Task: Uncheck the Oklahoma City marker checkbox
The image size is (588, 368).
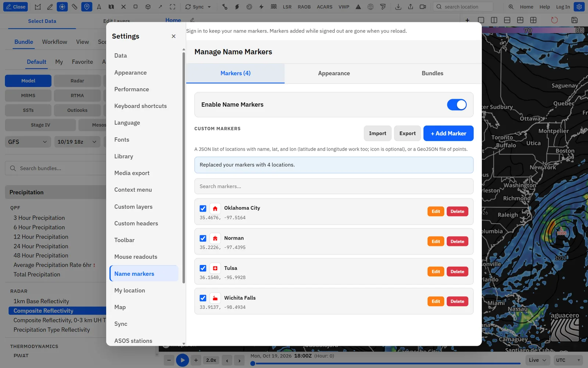Action: tap(203, 209)
